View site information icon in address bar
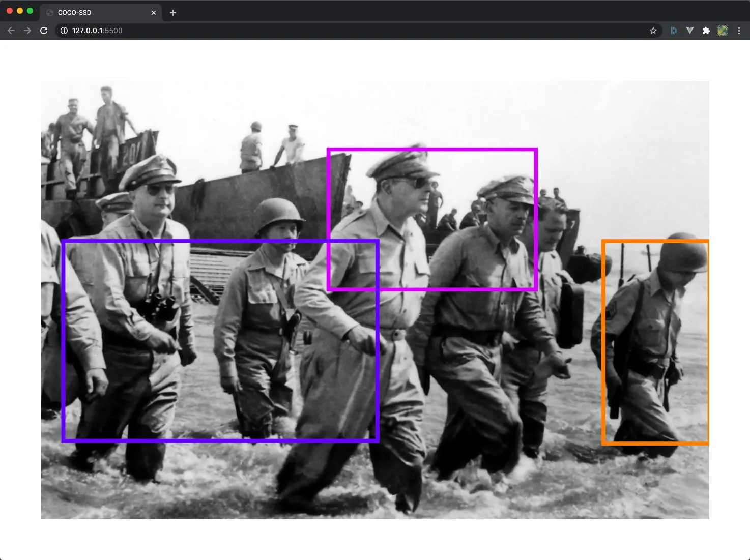Screen dimensions: 750x560 coord(64,31)
